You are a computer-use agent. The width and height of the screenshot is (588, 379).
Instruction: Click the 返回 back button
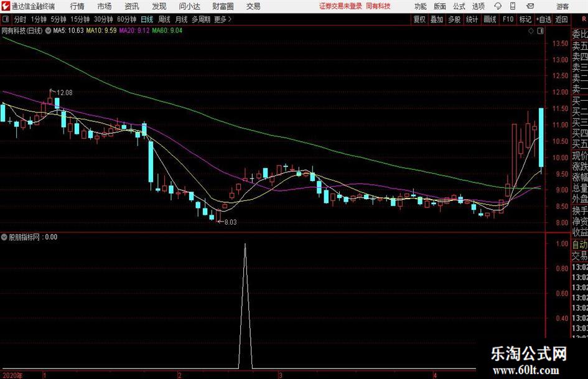click(x=561, y=19)
